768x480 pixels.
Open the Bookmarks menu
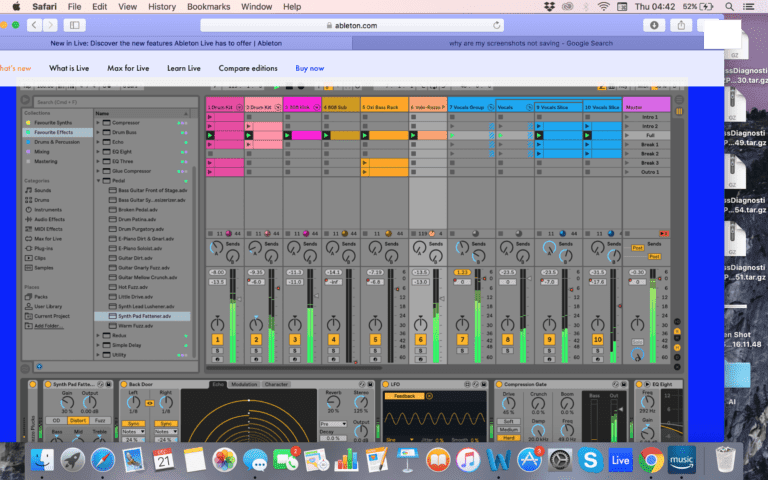[x=209, y=7]
